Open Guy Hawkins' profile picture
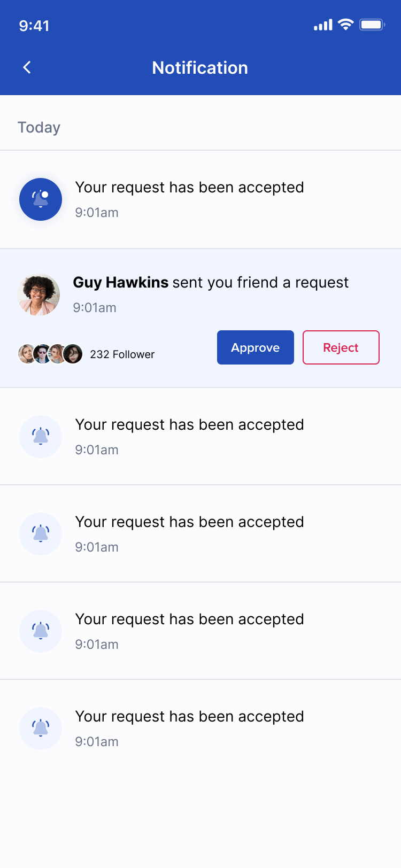This screenshot has width=401, height=868. (x=38, y=294)
